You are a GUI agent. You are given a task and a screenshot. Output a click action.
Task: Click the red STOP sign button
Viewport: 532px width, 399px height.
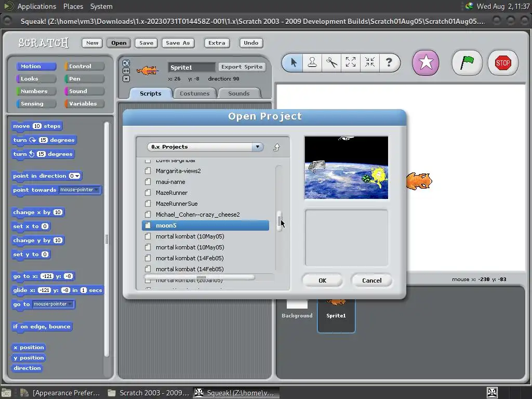pyautogui.click(x=502, y=63)
